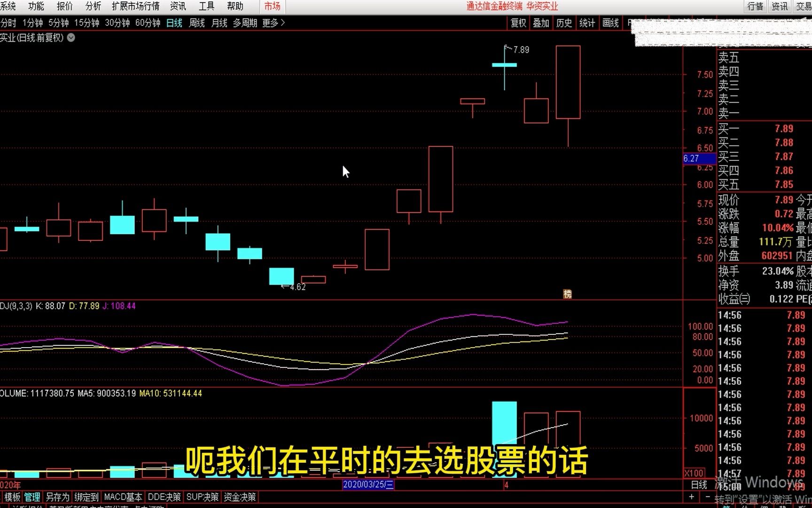The height and width of the screenshot is (508, 812).
Task: Activate the 叠加 overlay function
Action: point(541,23)
